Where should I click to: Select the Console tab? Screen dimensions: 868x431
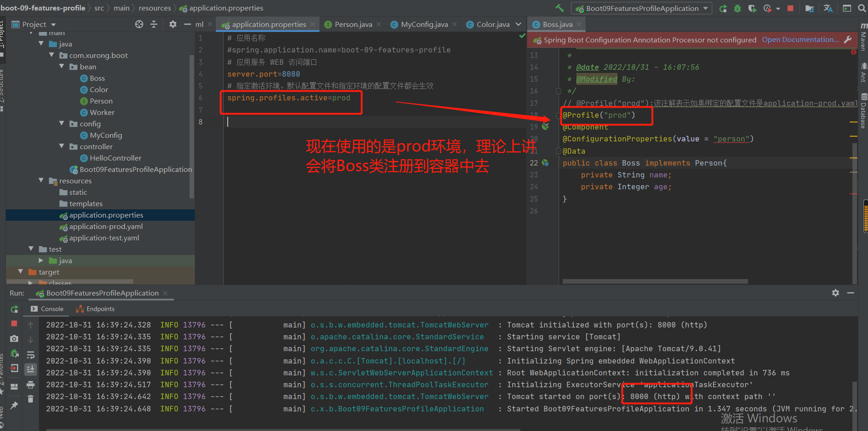coord(47,309)
